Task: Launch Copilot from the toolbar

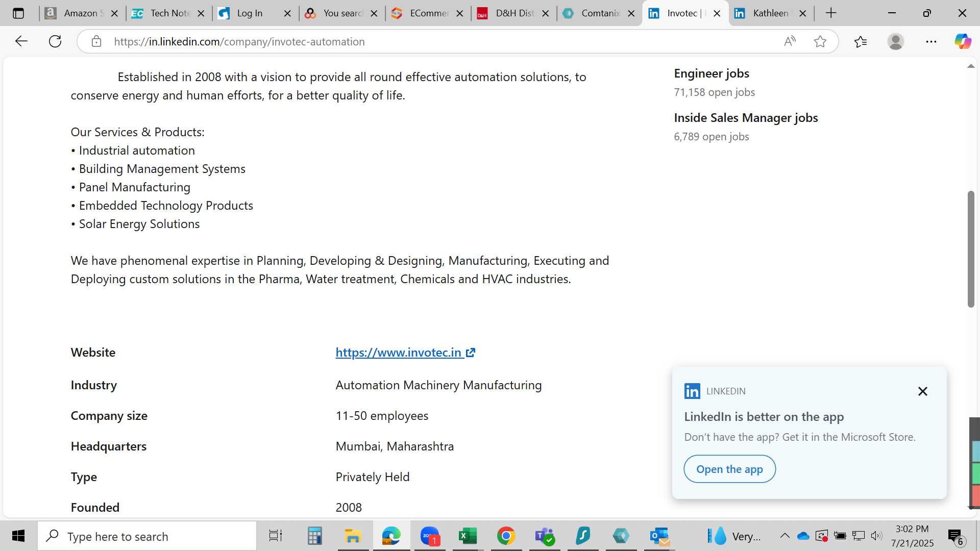Action: click(x=963, y=41)
